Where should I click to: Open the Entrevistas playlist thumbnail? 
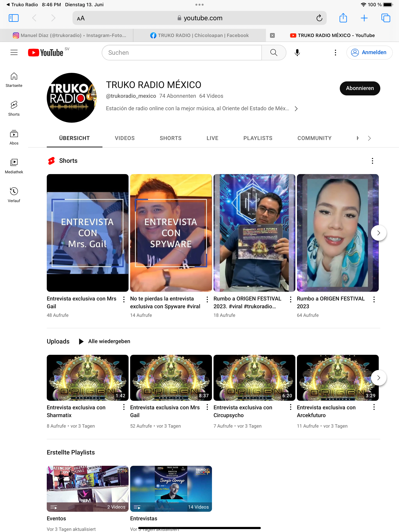[x=171, y=488]
